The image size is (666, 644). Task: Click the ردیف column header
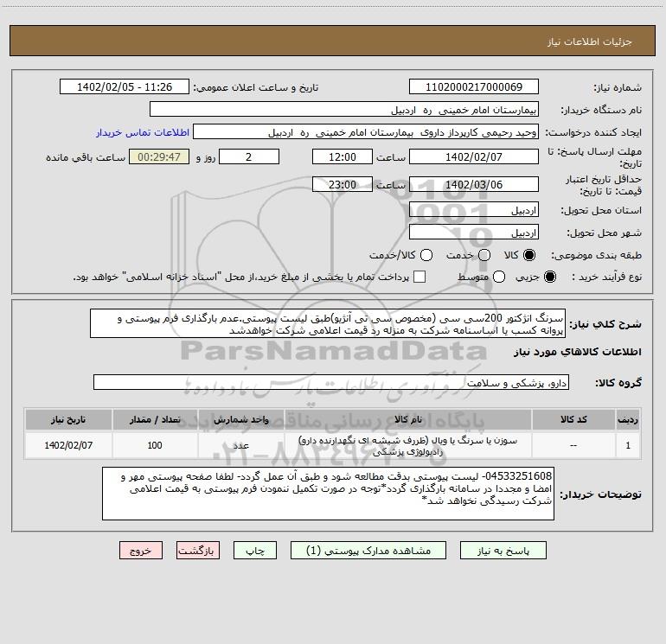628,420
